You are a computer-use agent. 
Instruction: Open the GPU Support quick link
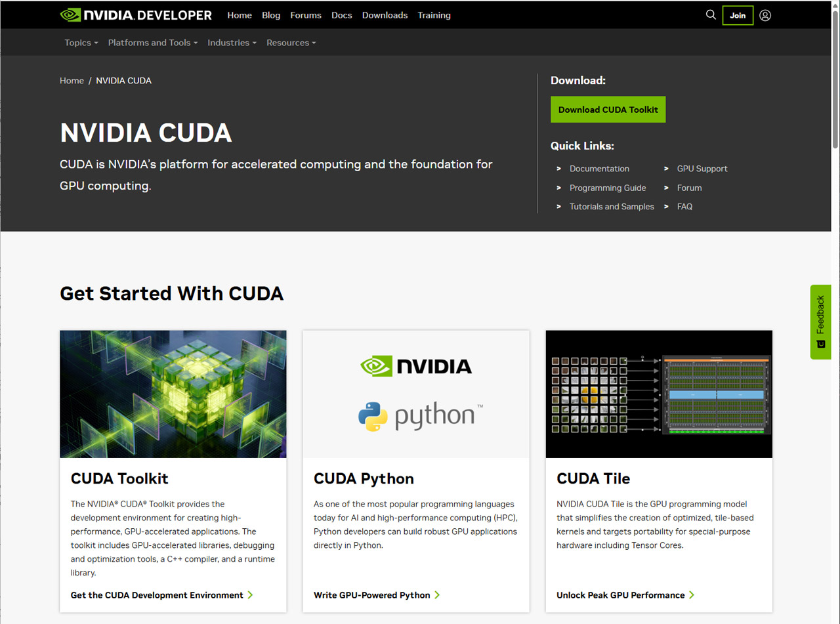[702, 169]
